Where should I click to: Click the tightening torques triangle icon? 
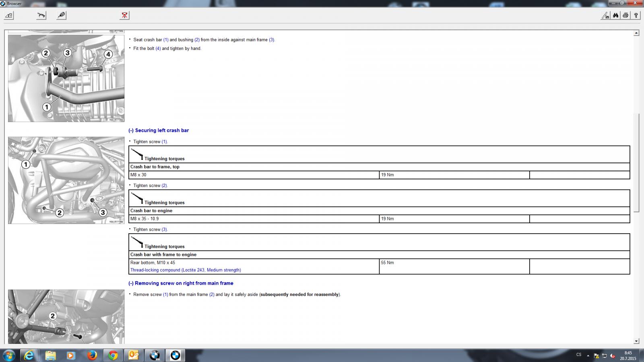tap(9, 15)
